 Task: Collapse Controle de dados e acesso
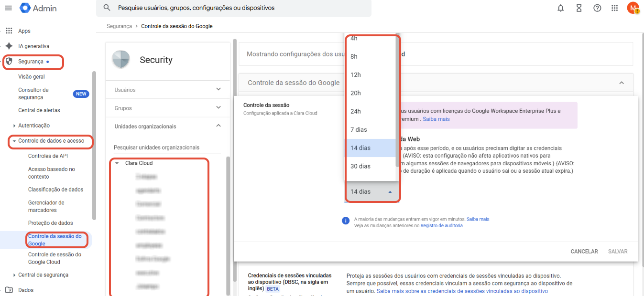point(14,141)
